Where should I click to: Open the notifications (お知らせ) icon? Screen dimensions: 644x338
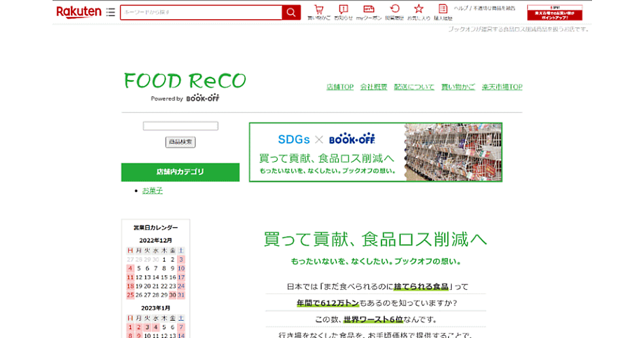(343, 10)
